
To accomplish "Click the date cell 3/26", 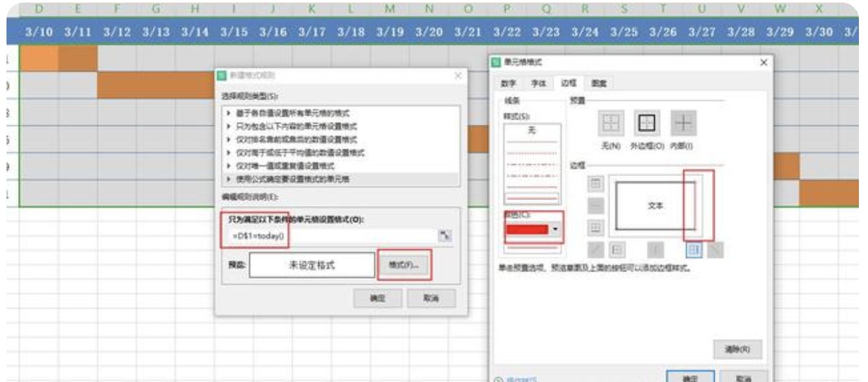I will pos(663,32).
